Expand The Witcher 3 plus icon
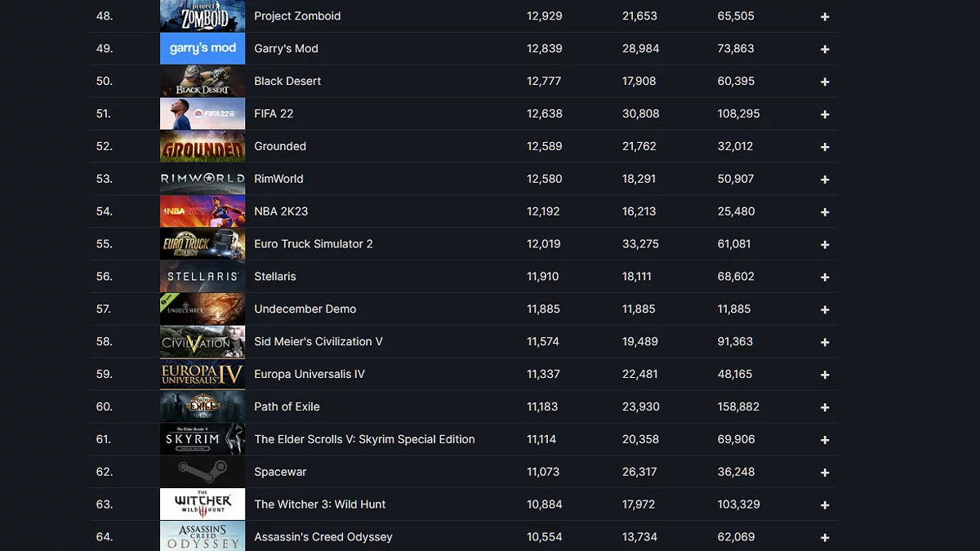The width and height of the screenshot is (980, 551). pos(825,505)
